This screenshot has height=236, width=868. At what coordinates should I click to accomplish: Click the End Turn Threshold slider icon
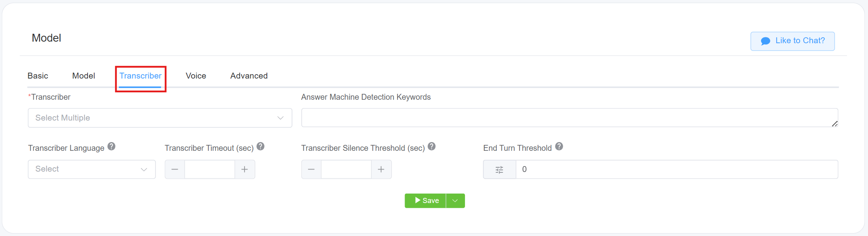[499, 170]
